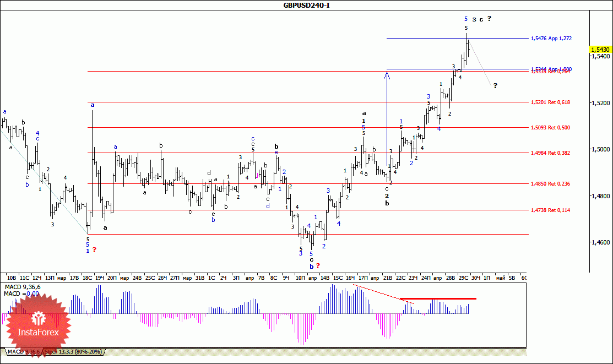The height and width of the screenshot is (364, 613).
Task: Click the blue upward arrow head
Action: 387,74
